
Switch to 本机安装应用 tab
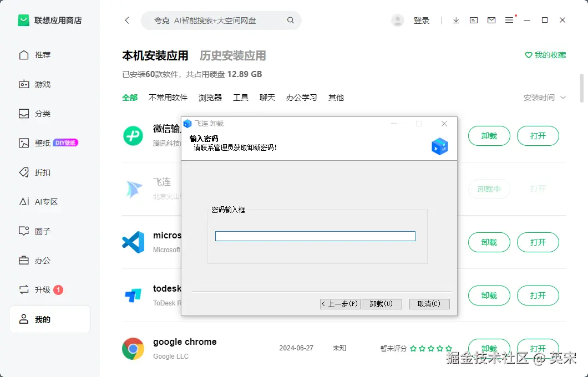[x=155, y=55]
